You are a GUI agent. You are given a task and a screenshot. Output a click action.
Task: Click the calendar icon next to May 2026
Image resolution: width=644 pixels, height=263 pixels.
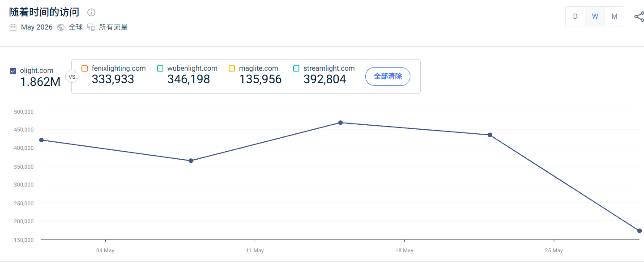tap(13, 27)
